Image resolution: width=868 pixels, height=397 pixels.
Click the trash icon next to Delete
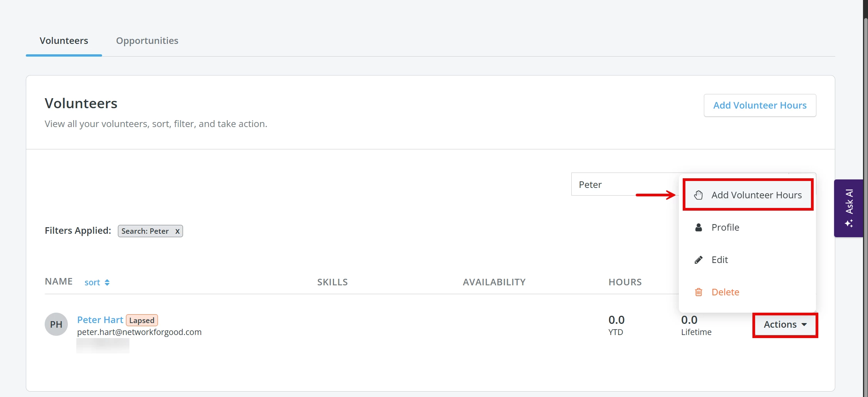coord(698,292)
